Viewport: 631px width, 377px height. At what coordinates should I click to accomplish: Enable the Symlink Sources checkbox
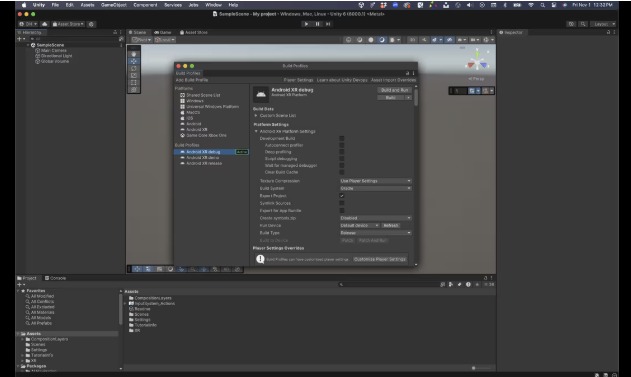(x=342, y=203)
